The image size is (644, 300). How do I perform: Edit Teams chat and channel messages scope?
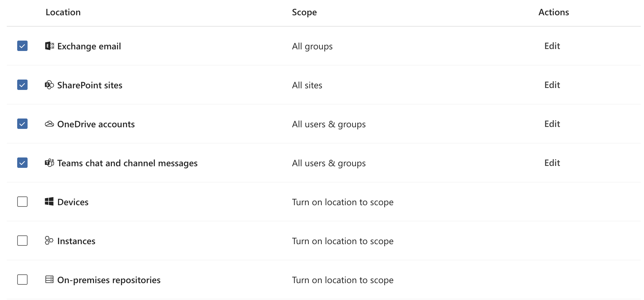tap(552, 163)
